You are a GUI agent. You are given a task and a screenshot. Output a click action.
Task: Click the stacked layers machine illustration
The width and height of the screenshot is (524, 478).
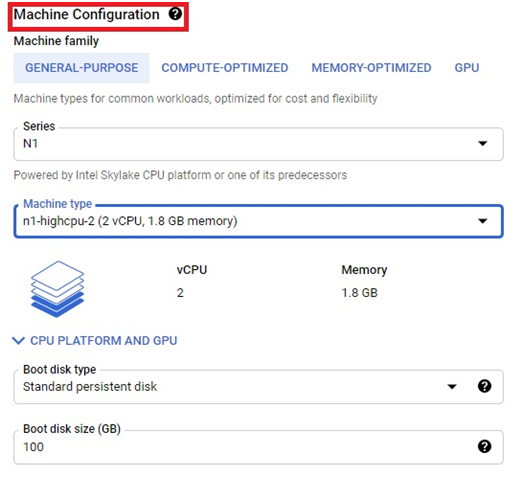[57, 289]
